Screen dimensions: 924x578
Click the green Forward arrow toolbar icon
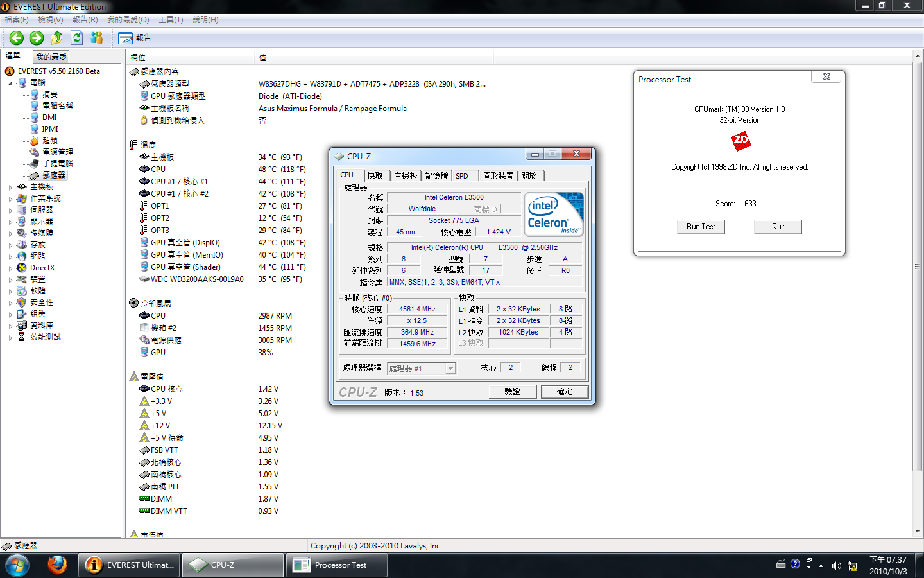[x=37, y=38]
